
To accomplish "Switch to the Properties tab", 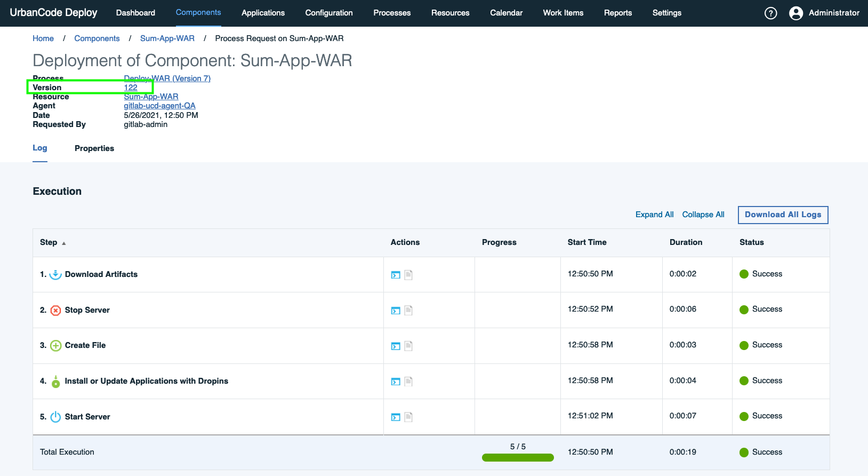I will tap(94, 148).
